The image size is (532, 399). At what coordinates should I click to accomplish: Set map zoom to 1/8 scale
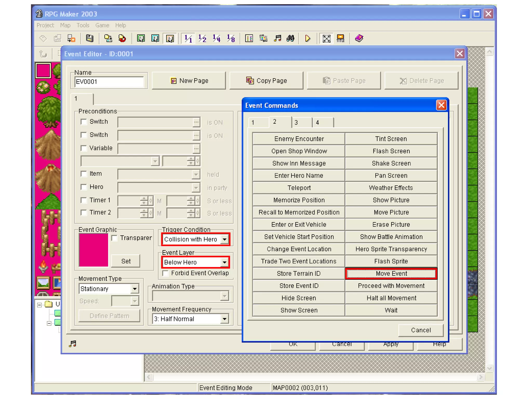click(x=231, y=38)
